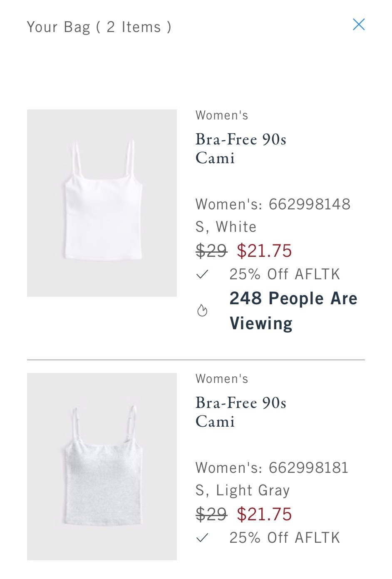Click the "S, White" size and color text
The height and width of the screenshot is (579, 392).
coord(226,227)
